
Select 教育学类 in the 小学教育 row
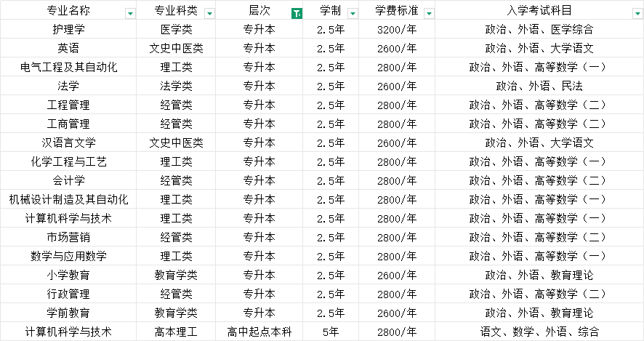[176, 275]
